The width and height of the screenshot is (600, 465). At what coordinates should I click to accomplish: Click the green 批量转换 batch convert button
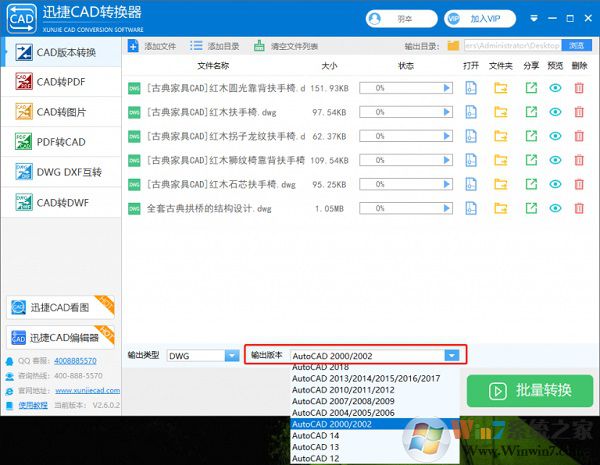pyautogui.click(x=530, y=391)
